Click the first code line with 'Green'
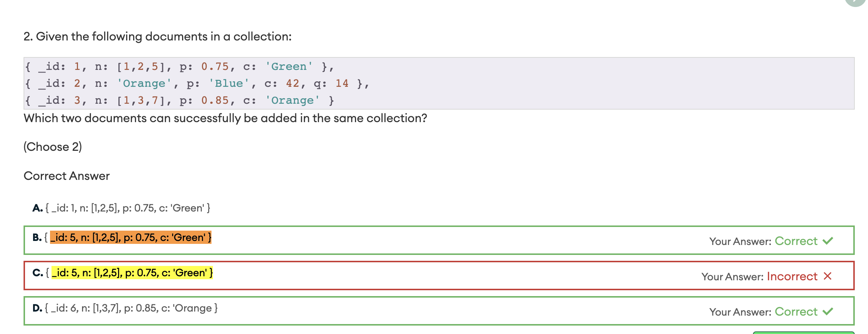 pos(179,67)
